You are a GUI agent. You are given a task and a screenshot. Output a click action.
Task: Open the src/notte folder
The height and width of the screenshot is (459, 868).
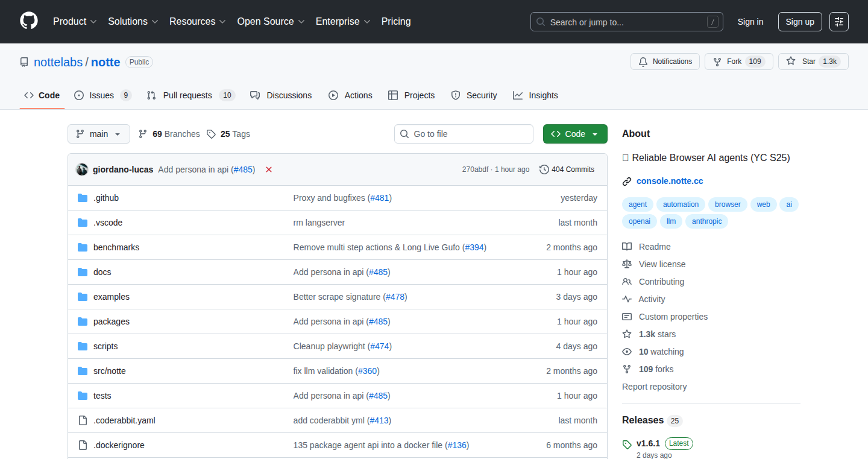pyautogui.click(x=110, y=371)
